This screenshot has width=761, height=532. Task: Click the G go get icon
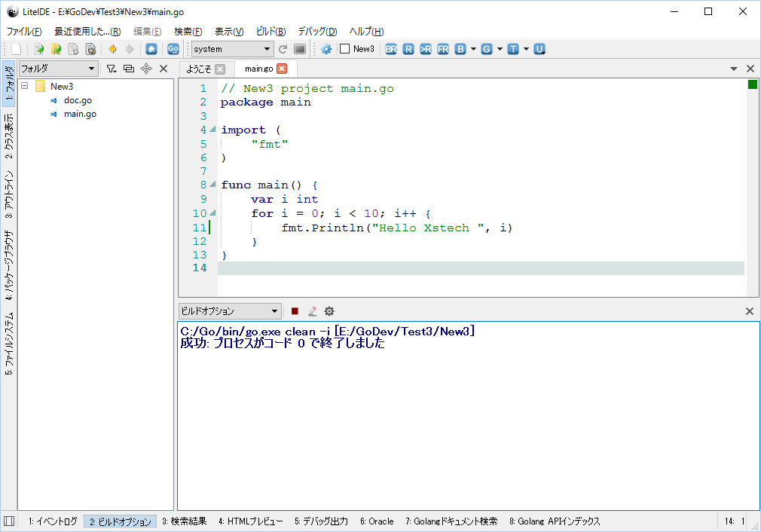[x=486, y=49]
